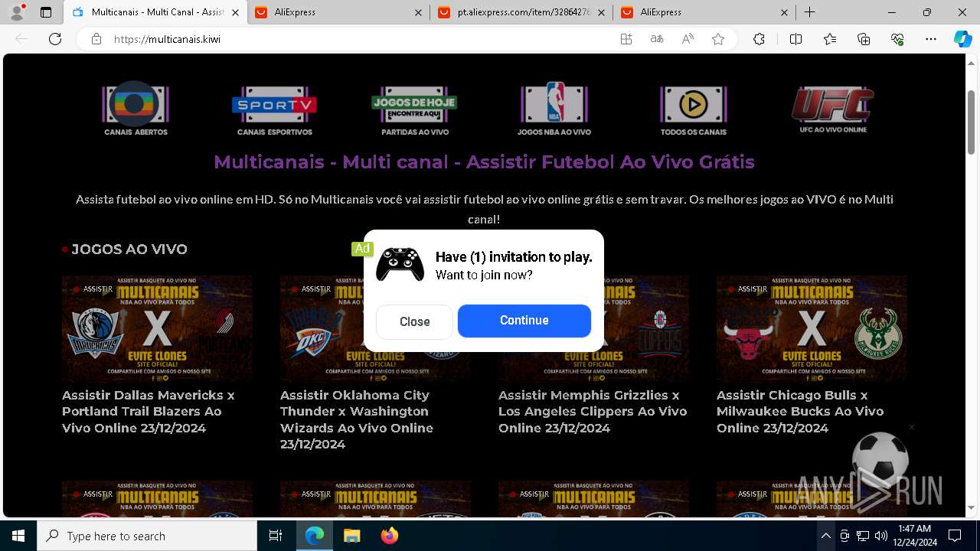Click the address bar URL field

pos(360,39)
